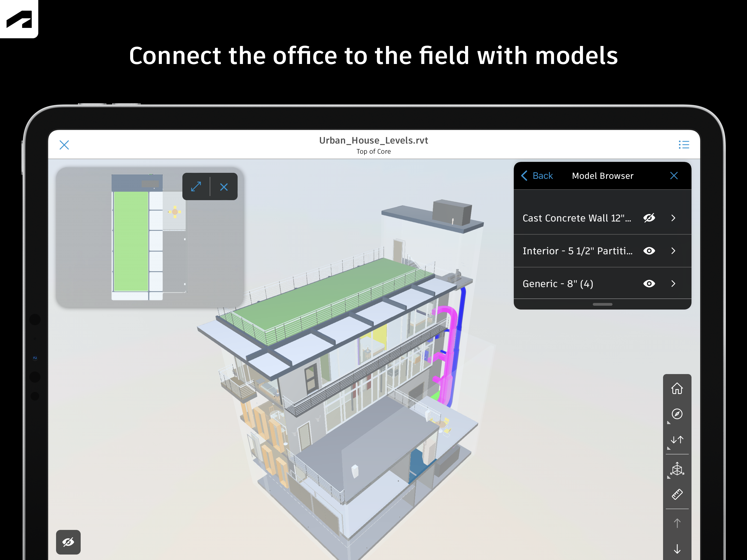The width and height of the screenshot is (747, 560).
Task: Click hidden elements button bottom left
Action: tap(68, 542)
